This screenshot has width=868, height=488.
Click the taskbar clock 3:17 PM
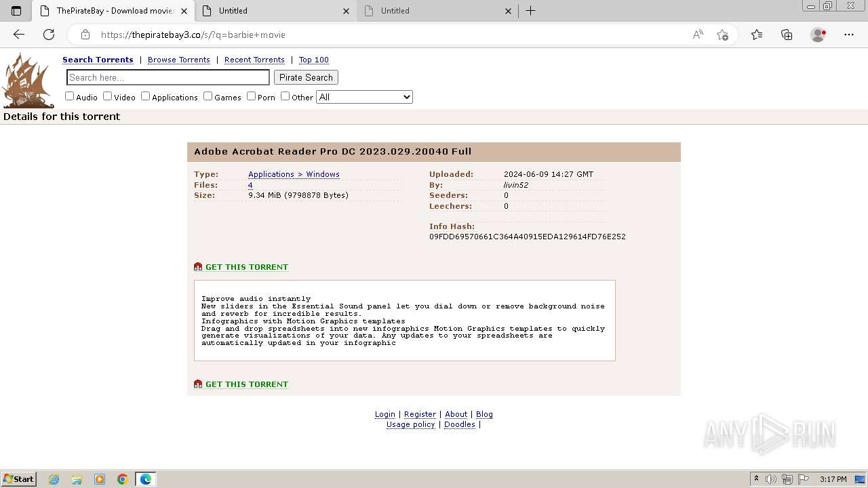pos(833,479)
